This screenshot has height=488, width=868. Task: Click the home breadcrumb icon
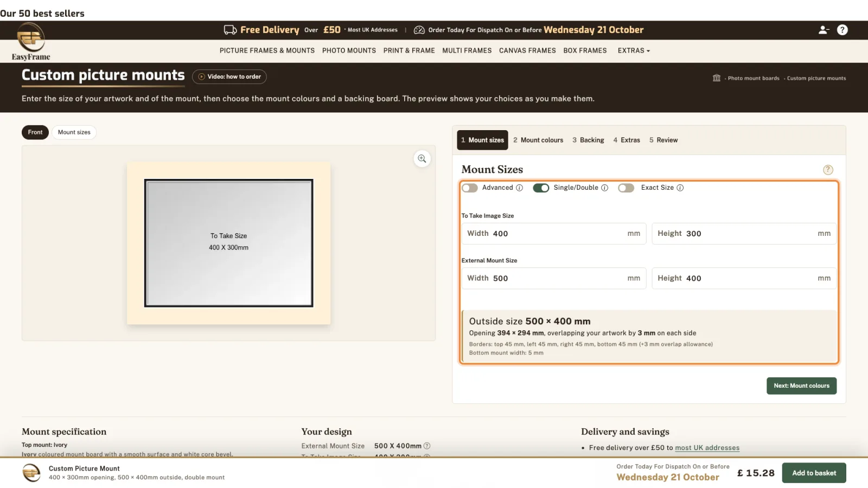717,78
